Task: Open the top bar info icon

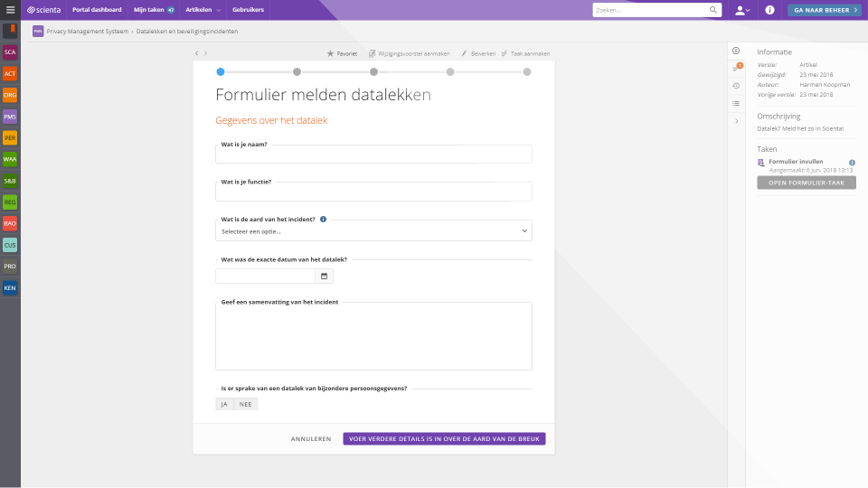Action: 769,10
